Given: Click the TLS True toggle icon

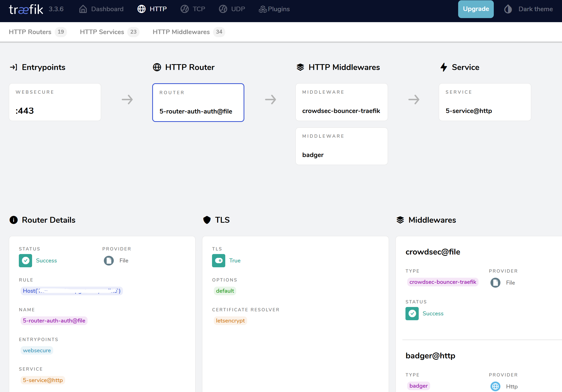Looking at the screenshot, I should 219,261.
